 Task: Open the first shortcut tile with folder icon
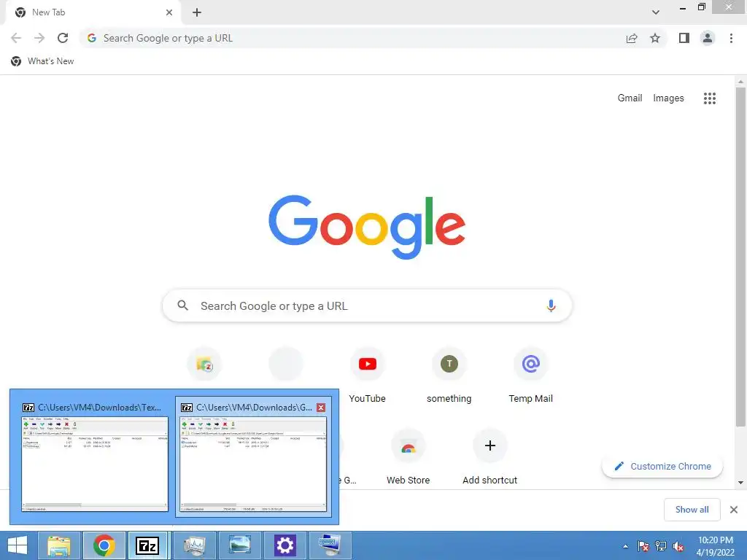coord(204,365)
